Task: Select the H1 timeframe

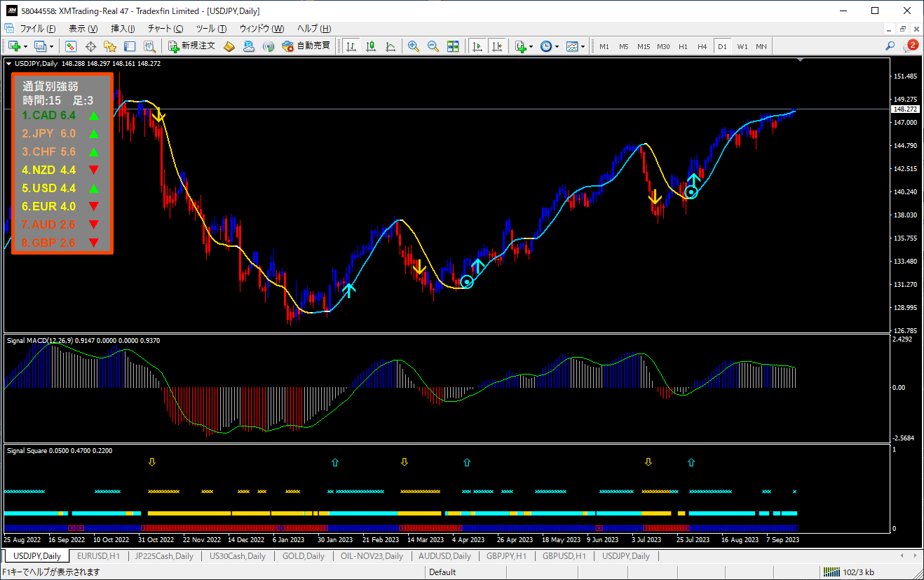Action: 683,46
